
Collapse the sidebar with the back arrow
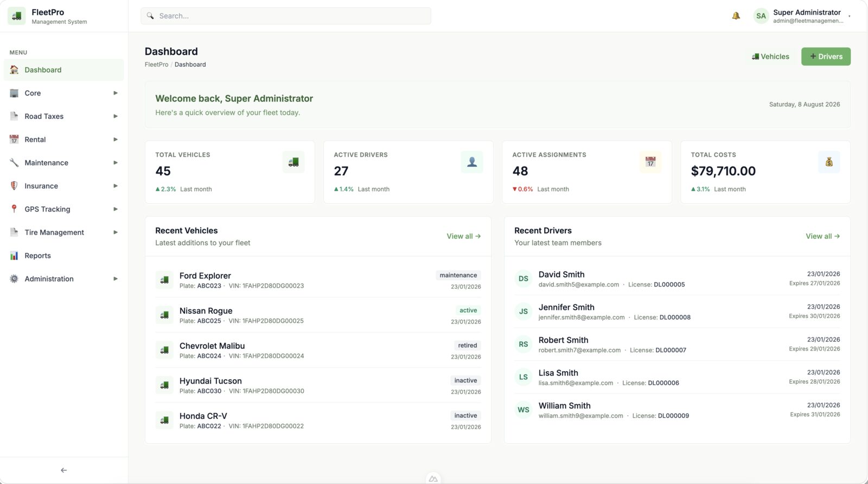[64, 470]
